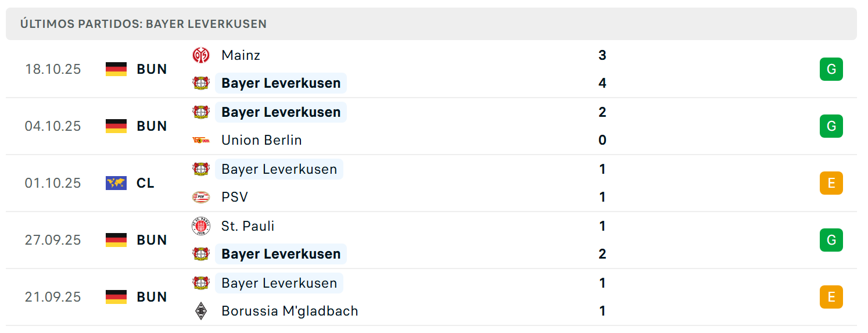Click green G badge for Union Berlin match
The width and height of the screenshot is (868, 333).
(831, 126)
